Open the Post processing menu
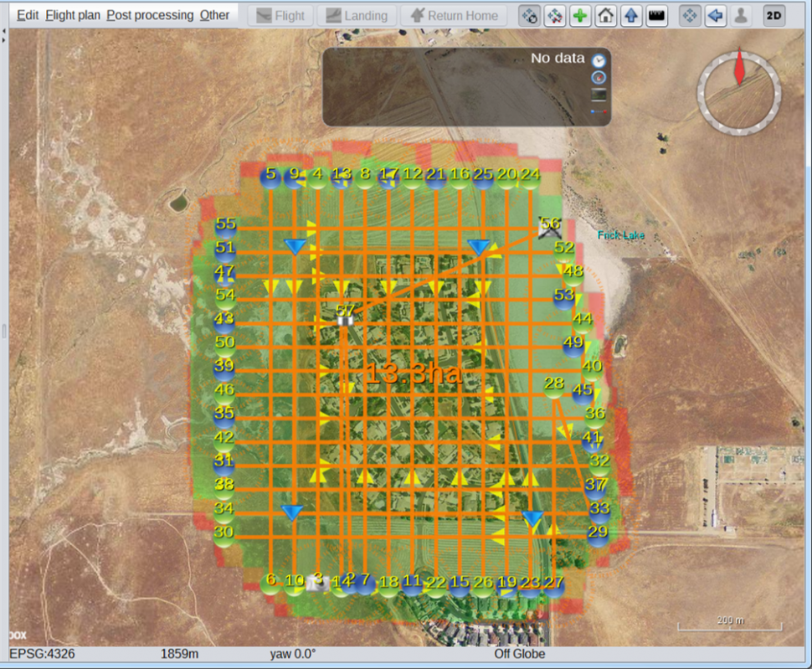Image resolution: width=812 pixels, height=669 pixels. click(150, 15)
